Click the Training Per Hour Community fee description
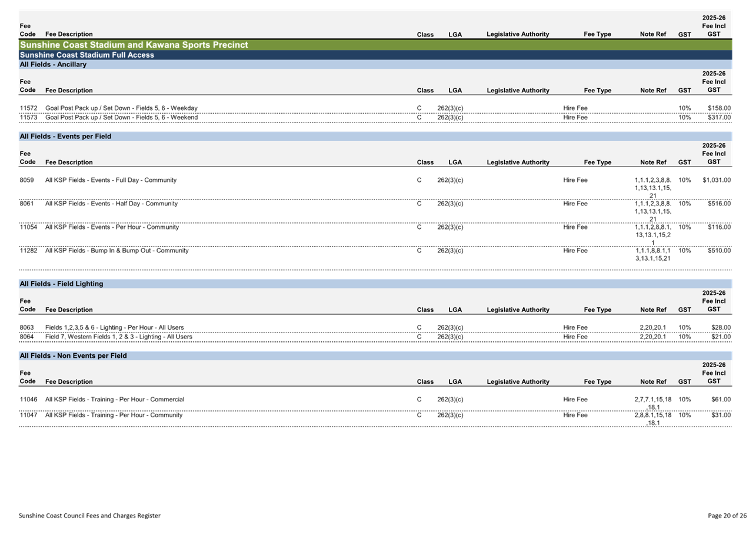This screenshot has width=756, height=535. tap(114, 415)
